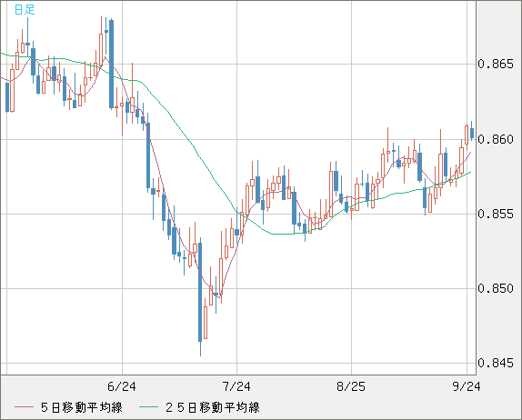Image resolution: width=522 pixels, height=420 pixels.
Task: Click the ５日移動平均線 legend label
Action: pos(82,407)
